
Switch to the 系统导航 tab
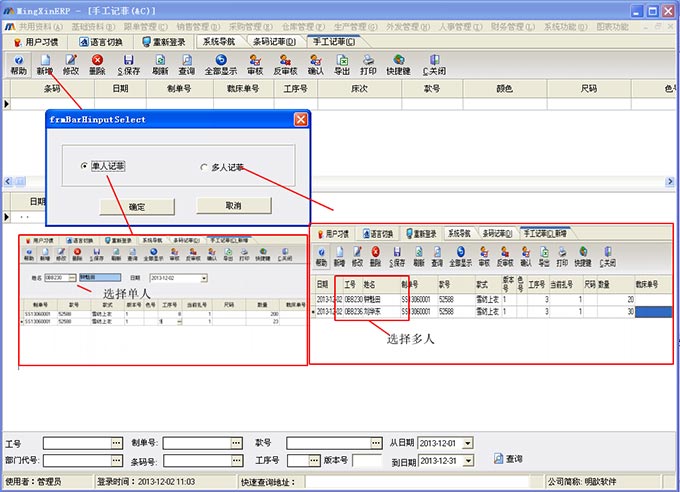(219, 42)
